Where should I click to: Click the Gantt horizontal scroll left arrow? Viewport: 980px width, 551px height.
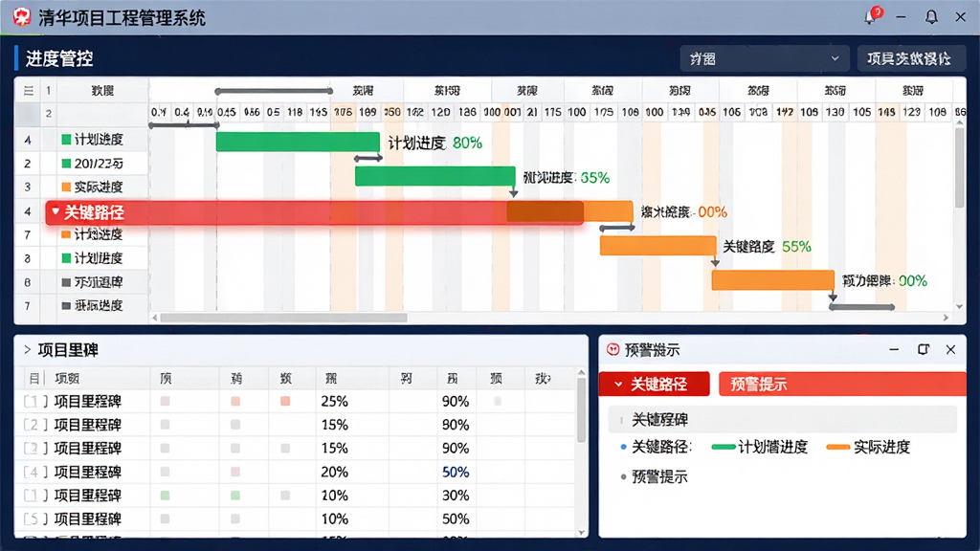click(154, 318)
